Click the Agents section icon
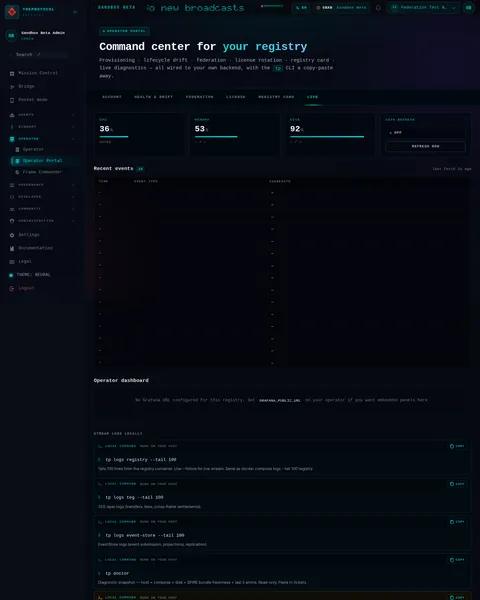This screenshot has width=480, height=600. pyautogui.click(x=12, y=115)
